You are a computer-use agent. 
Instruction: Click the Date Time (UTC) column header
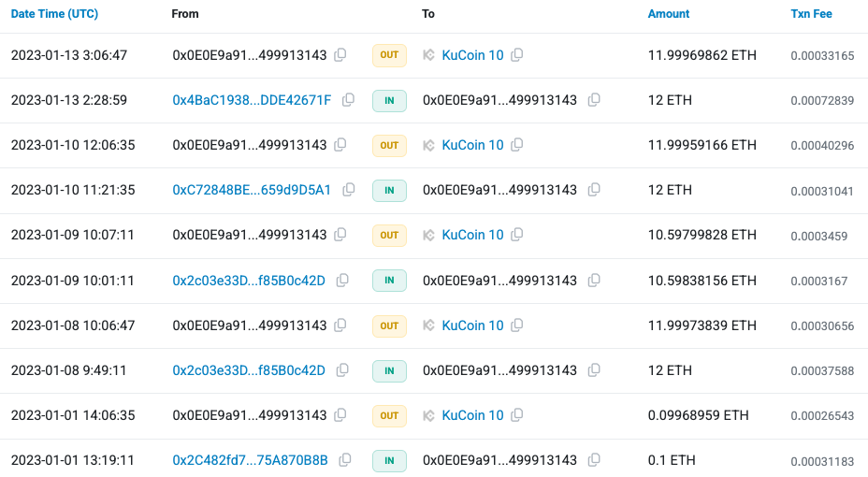tap(54, 14)
